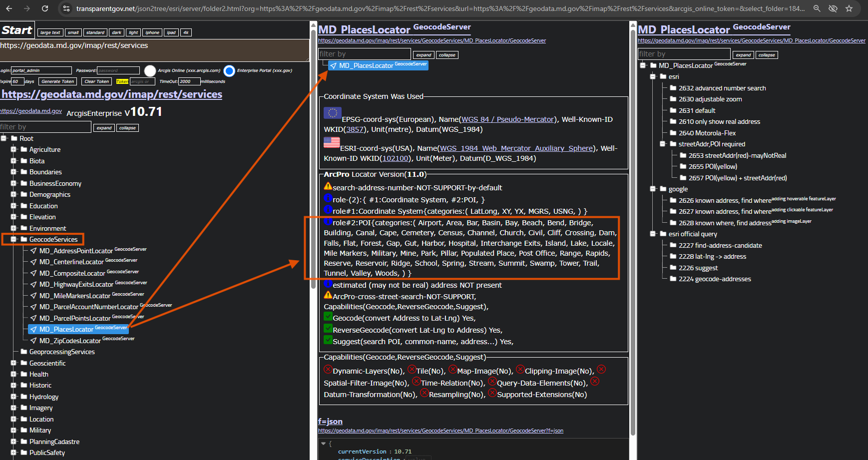
Task: Select the Arcgis Online radio button
Action: tap(150, 71)
